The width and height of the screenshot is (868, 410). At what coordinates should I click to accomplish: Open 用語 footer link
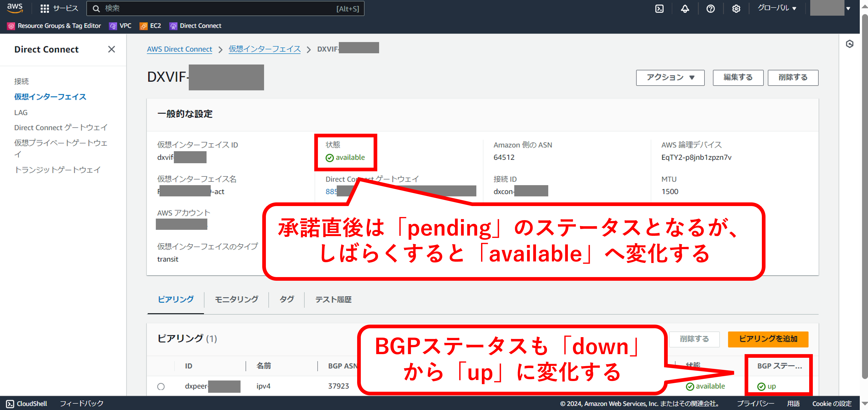(x=793, y=404)
